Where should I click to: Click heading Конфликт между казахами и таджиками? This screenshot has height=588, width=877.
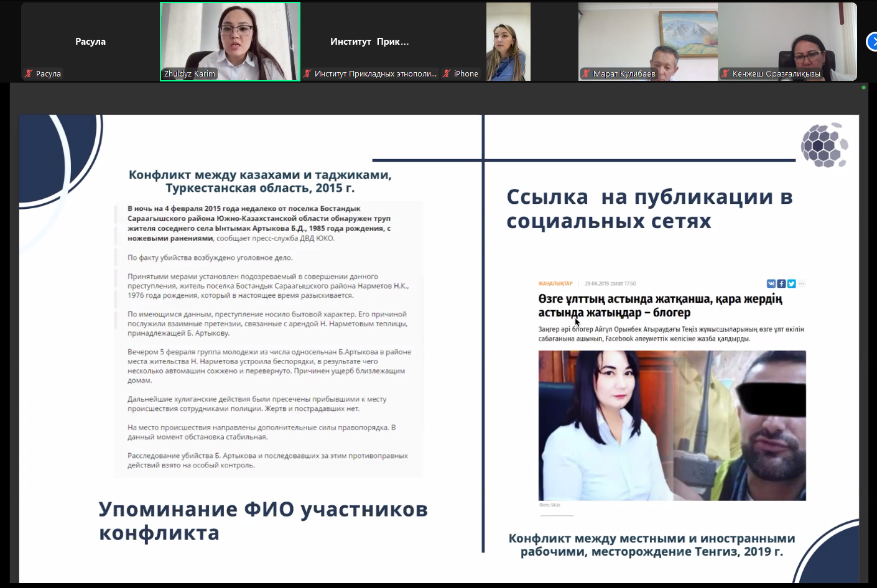point(260,181)
